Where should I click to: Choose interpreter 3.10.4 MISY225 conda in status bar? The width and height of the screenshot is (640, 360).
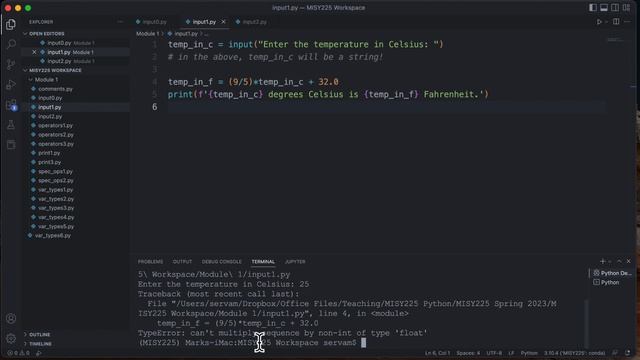coord(574,353)
